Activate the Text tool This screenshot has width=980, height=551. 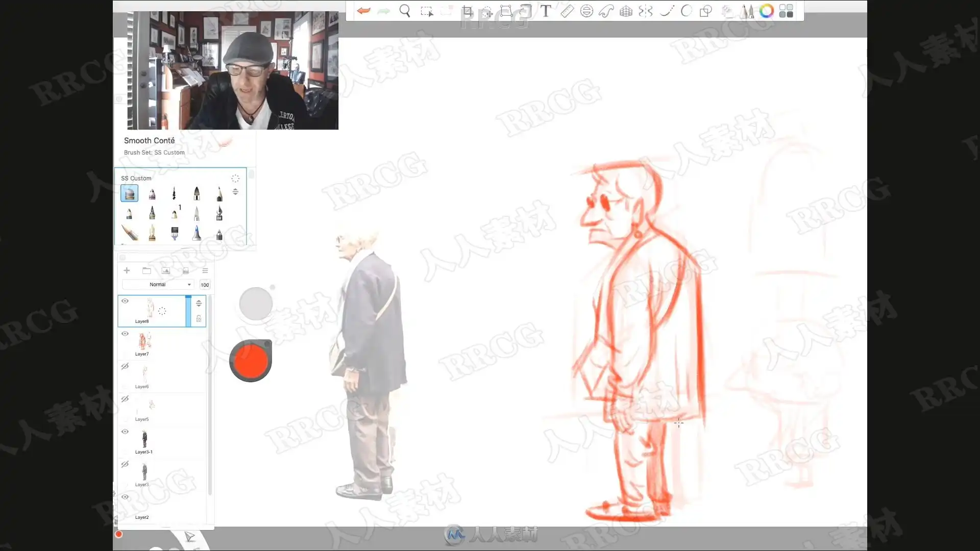[x=546, y=11]
